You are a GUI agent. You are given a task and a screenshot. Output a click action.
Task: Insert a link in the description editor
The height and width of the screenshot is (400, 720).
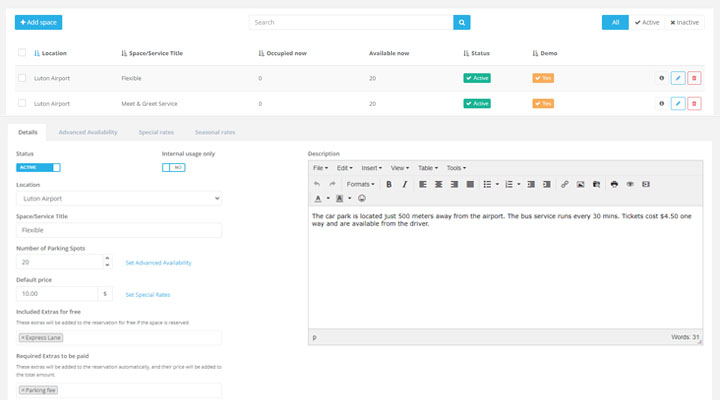point(565,184)
